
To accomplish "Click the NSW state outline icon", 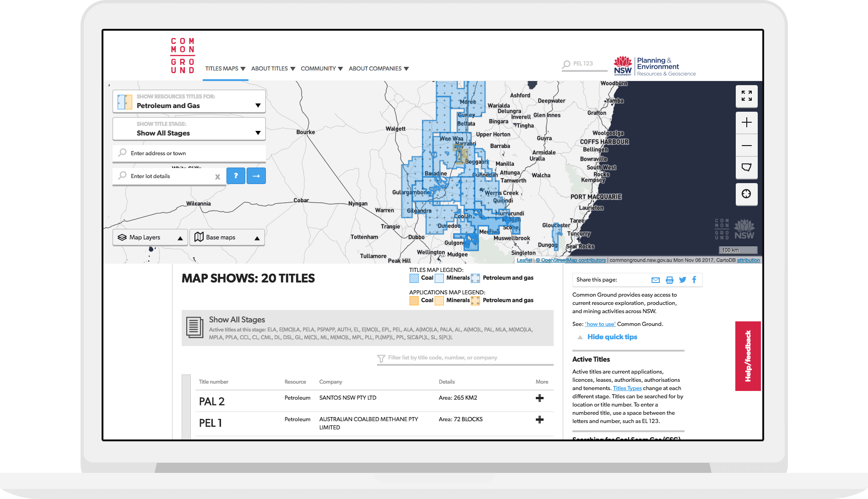I will pos(746,168).
